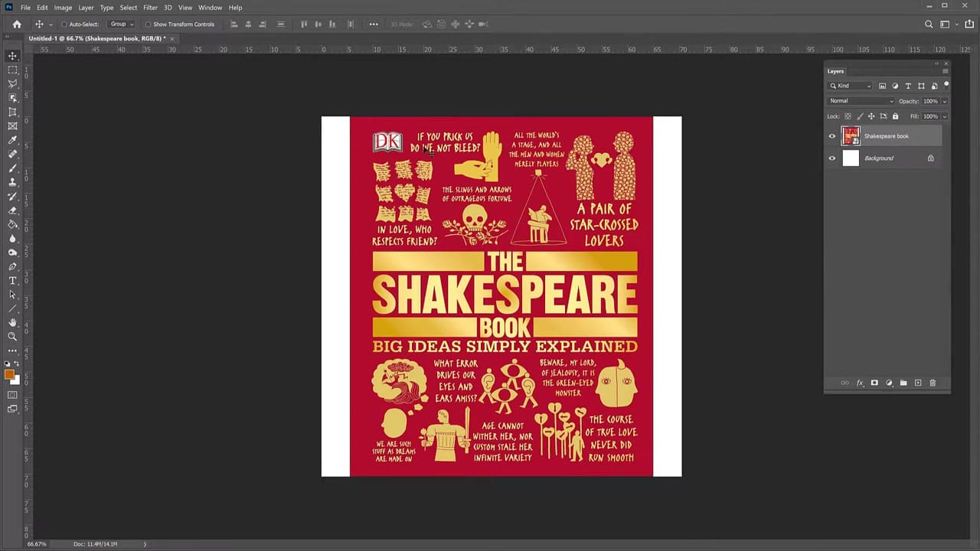Select the Move tool
Image resolution: width=980 pixels, height=551 pixels.
pos(12,56)
